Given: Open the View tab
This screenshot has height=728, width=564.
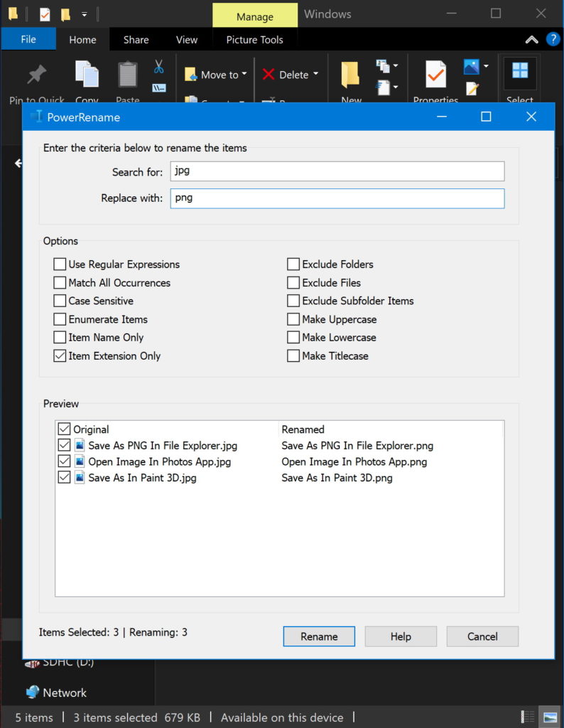Looking at the screenshot, I should point(186,40).
